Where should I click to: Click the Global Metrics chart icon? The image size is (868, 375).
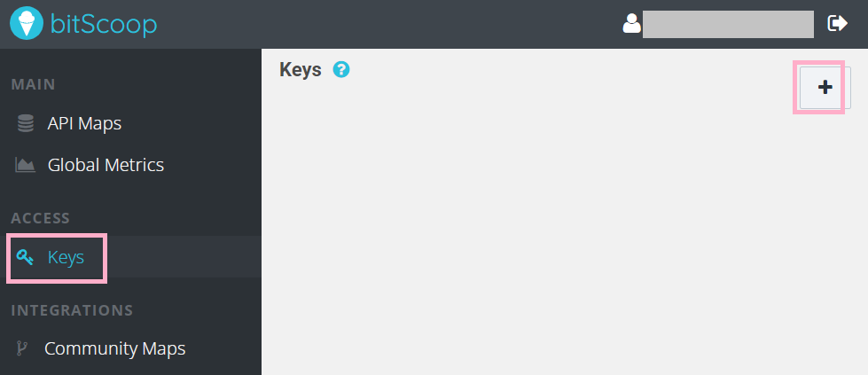pyautogui.click(x=25, y=165)
